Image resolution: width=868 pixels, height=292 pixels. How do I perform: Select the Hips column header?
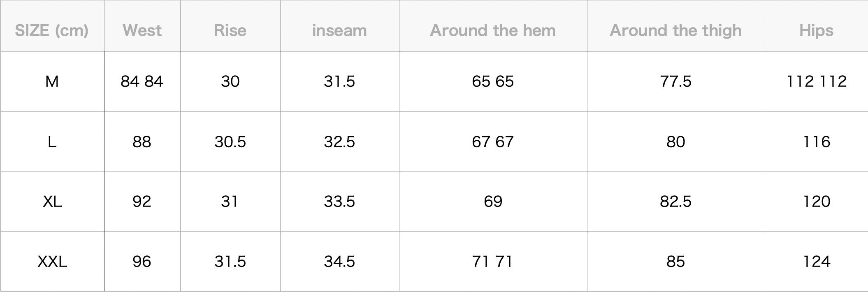[x=816, y=30]
